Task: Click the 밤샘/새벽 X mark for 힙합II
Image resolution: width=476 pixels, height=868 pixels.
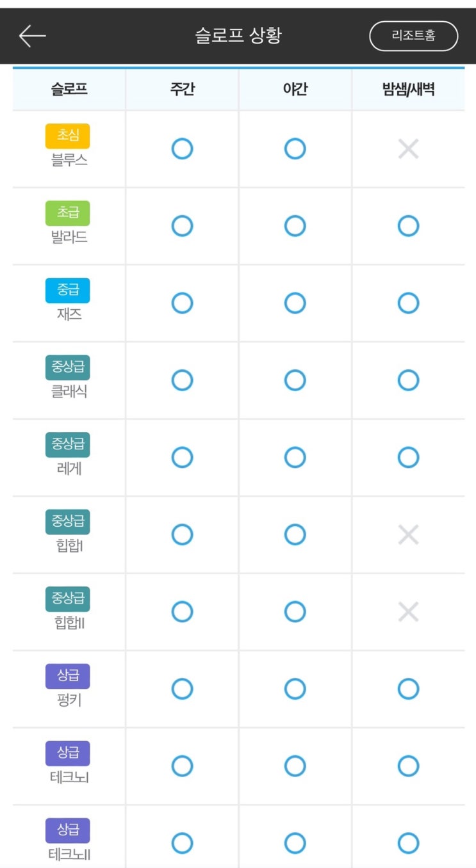Action: [408, 612]
